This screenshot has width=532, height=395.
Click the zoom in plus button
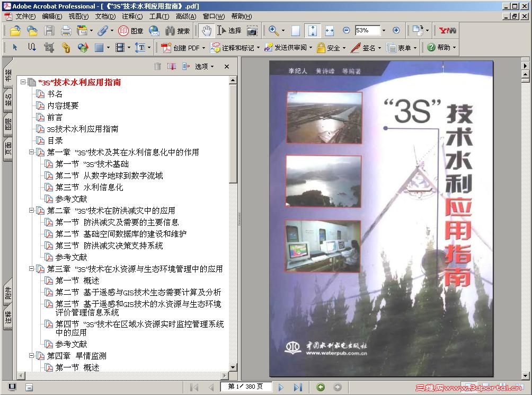pyautogui.click(x=396, y=31)
